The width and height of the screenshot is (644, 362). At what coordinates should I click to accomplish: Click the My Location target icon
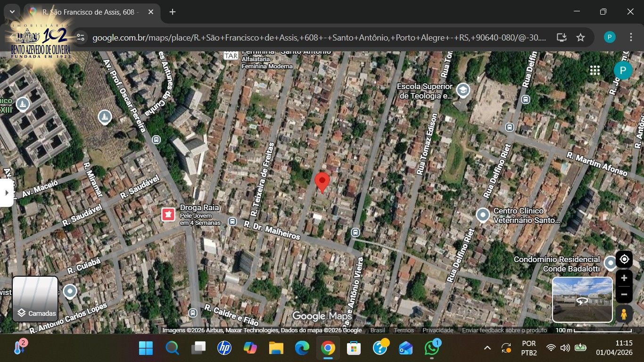(624, 260)
